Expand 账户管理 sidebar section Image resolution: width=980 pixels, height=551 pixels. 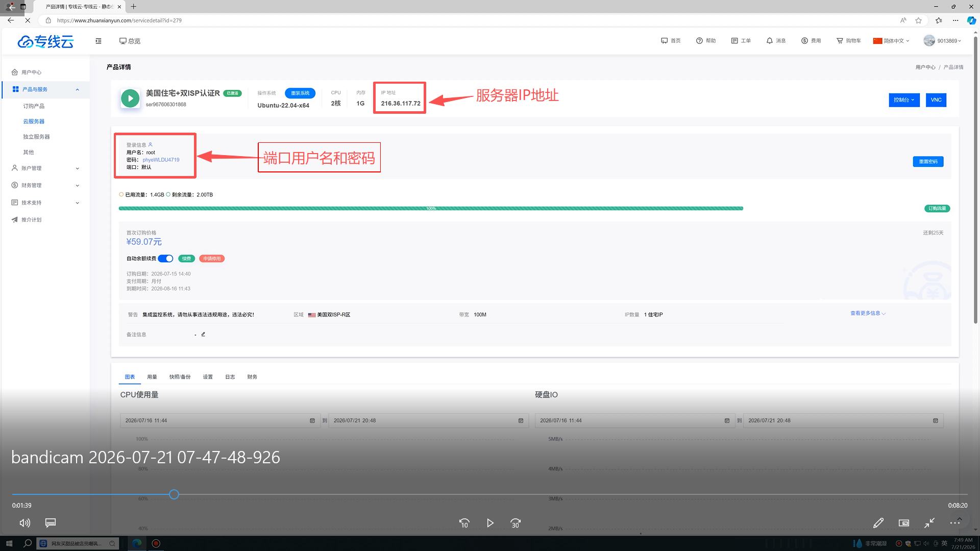[x=45, y=168]
